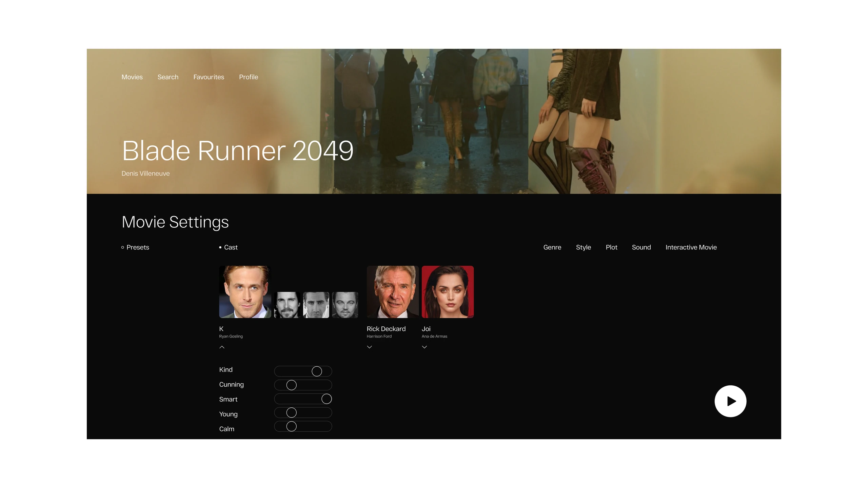Click the Joi character name
Image resolution: width=868 pixels, height=488 pixels.
pyautogui.click(x=426, y=329)
